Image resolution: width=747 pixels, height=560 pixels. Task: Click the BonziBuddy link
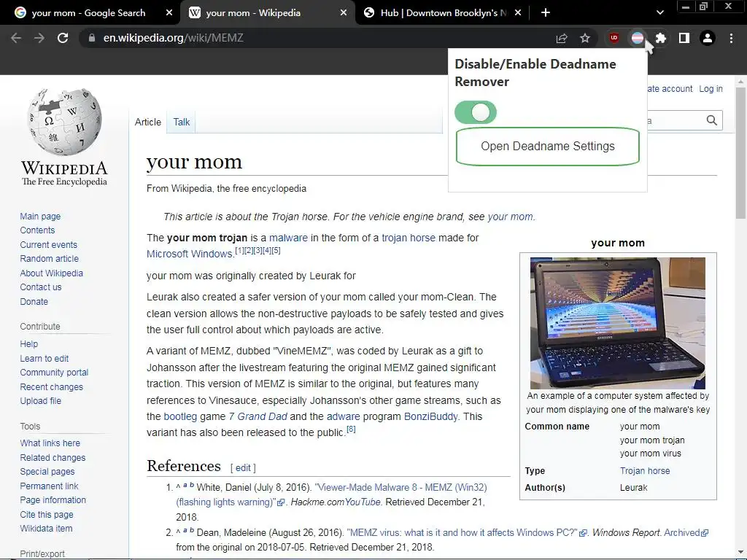[x=430, y=416]
